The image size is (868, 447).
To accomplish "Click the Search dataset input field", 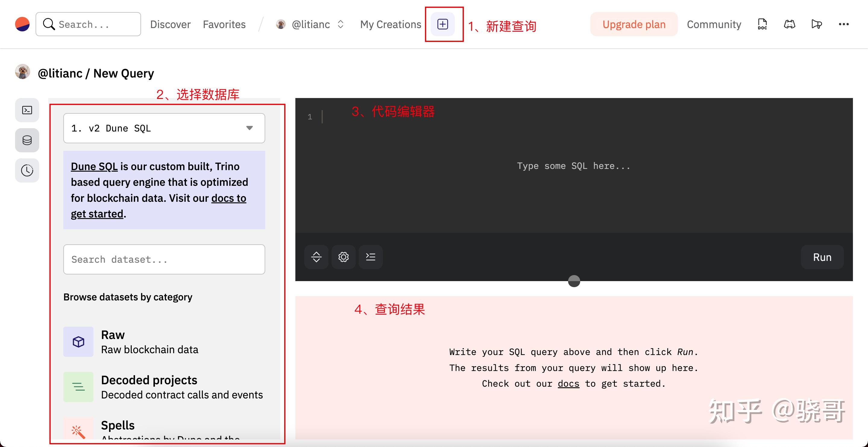I will coord(164,259).
